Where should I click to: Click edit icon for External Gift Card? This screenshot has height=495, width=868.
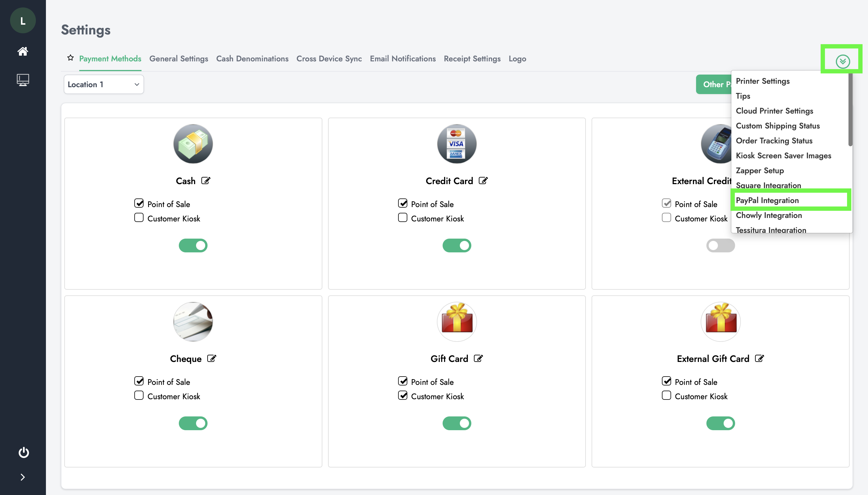[x=759, y=358]
